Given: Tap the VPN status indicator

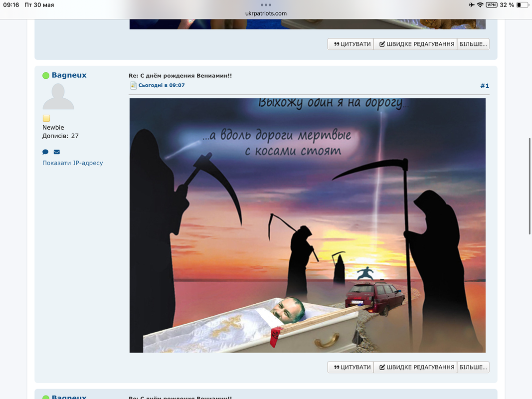Looking at the screenshot, I should 491,5.
